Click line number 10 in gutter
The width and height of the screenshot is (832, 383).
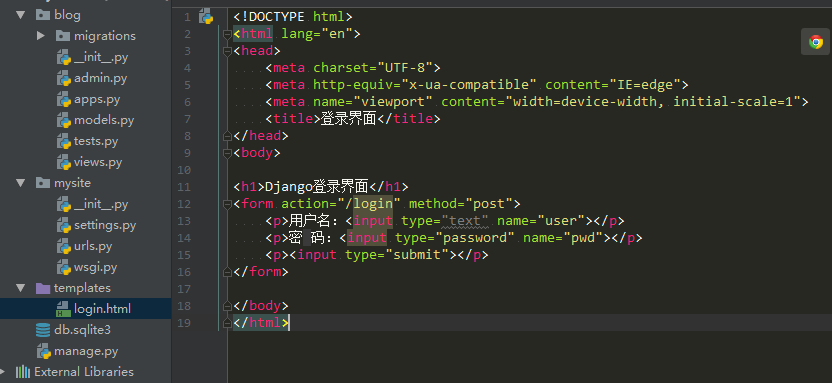tap(184, 170)
